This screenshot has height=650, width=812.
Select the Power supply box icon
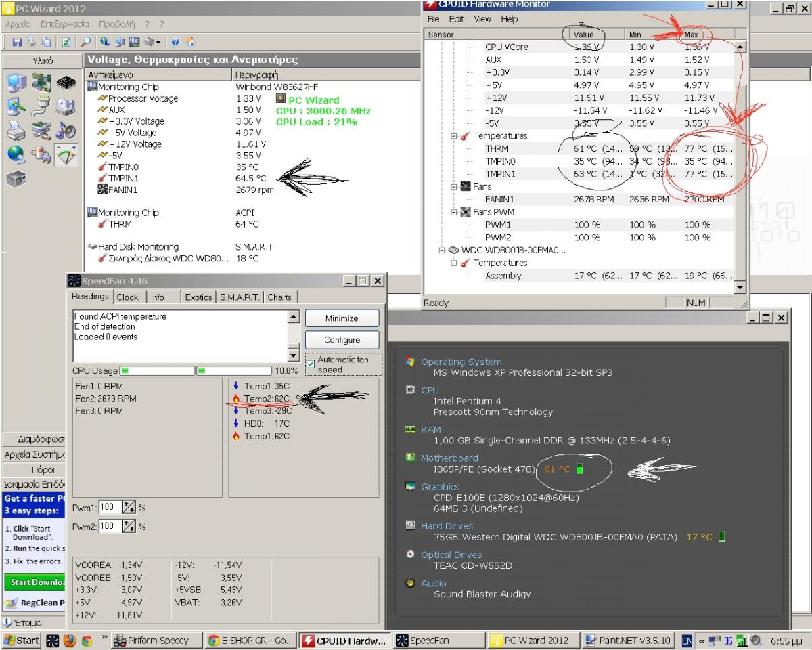click(x=16, y=179)
